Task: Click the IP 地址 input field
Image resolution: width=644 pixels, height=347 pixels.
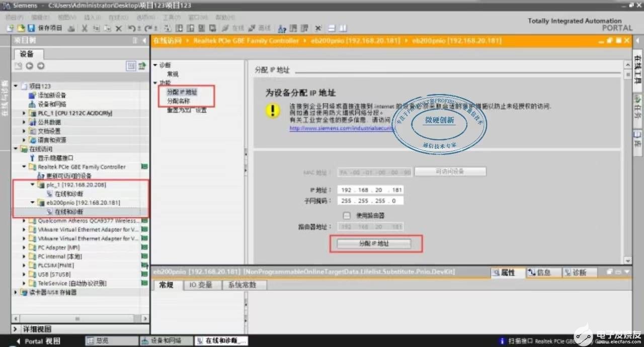Action: point(370,190)
